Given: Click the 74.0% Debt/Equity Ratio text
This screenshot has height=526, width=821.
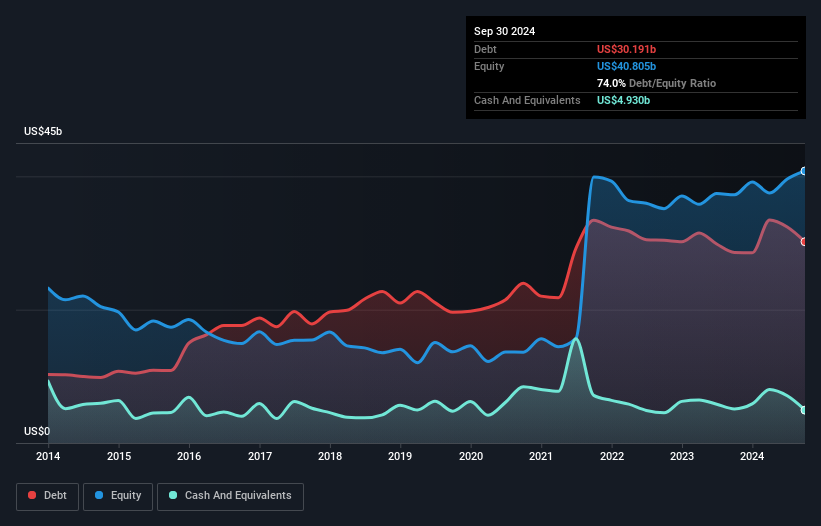Looking at the screenshot, I should coord(656,83).
